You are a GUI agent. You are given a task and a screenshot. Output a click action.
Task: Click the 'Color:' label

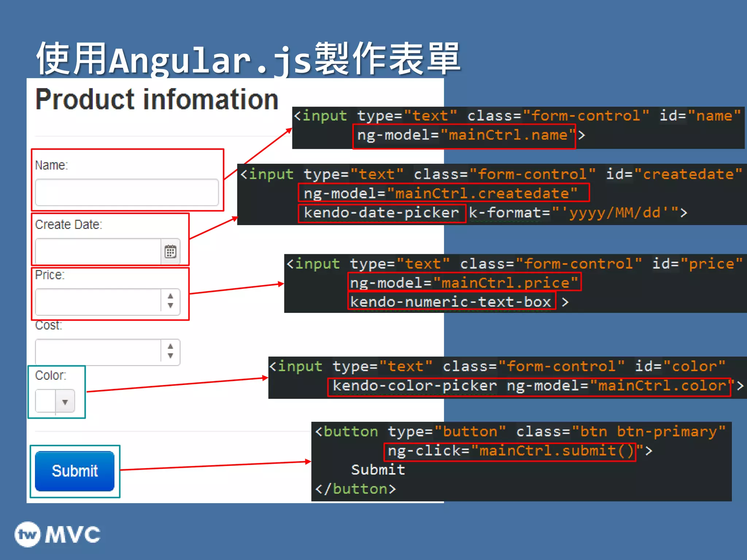[x=51, y=375]
